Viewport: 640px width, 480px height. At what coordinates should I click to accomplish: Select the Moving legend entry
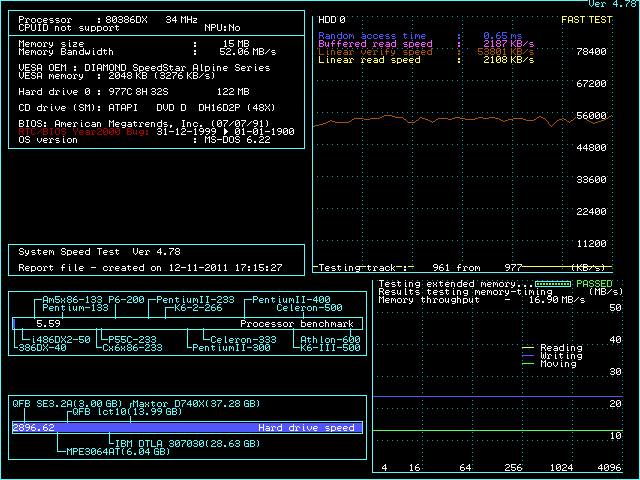tap(557, 364)
